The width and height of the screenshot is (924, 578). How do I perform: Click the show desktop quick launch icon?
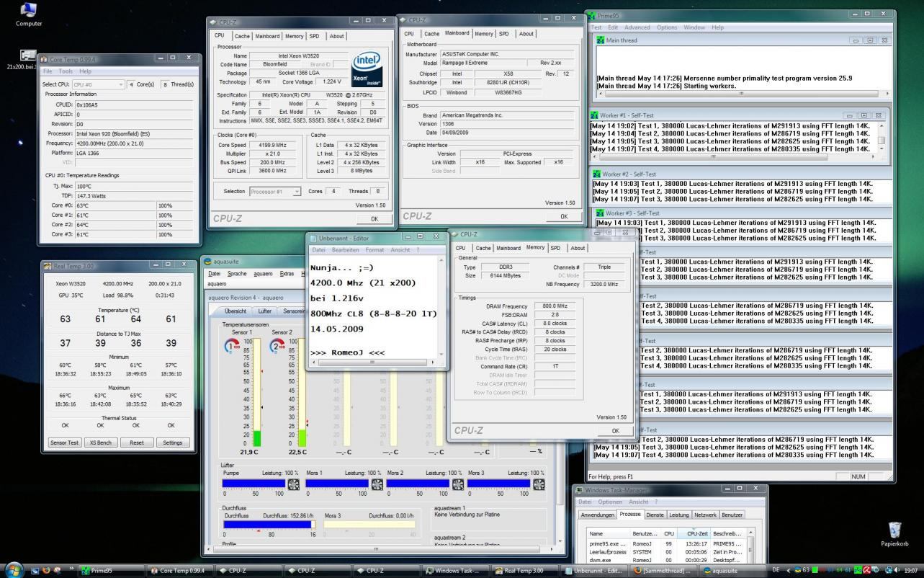coord(35,570)
